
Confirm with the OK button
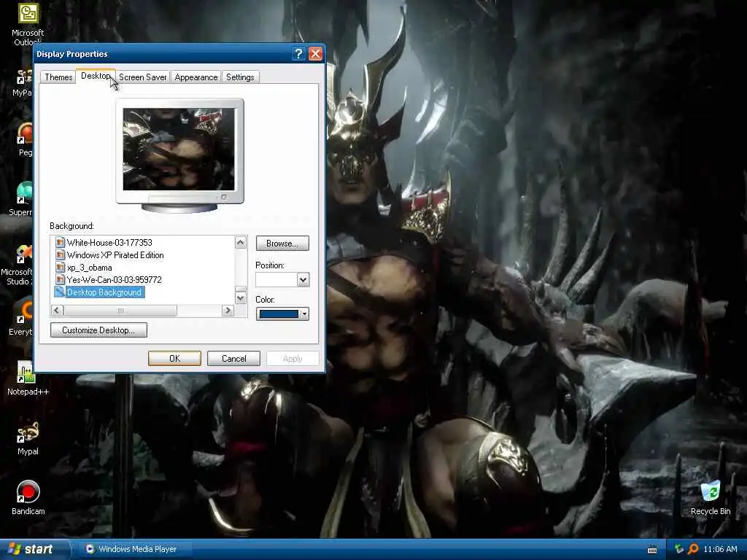click(174, 358)
